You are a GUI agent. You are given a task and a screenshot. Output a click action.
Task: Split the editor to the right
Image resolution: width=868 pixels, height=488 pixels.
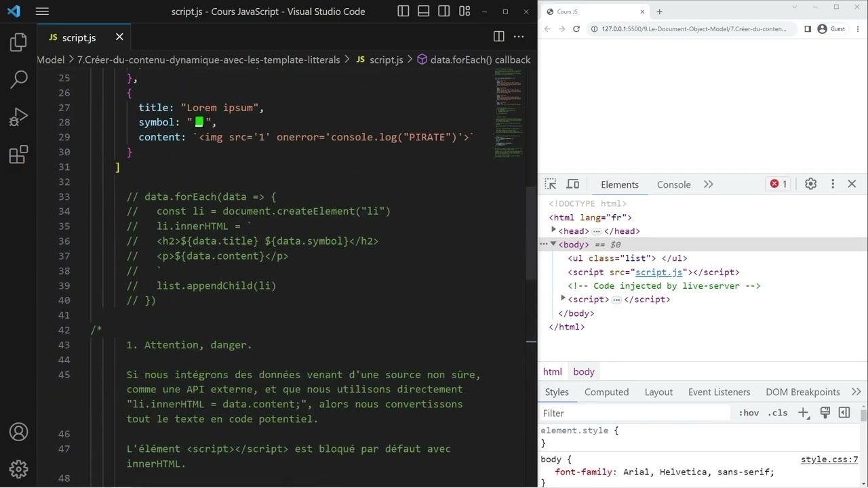pos(498,37)
